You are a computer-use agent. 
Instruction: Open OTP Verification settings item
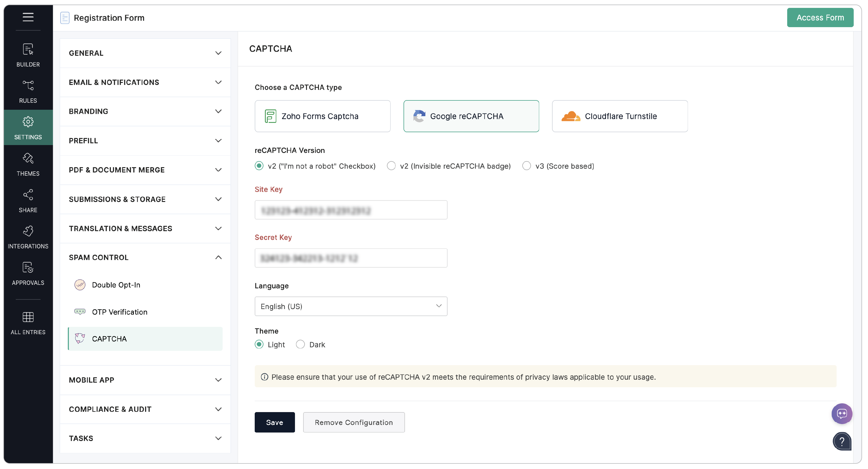pos(120,312)
